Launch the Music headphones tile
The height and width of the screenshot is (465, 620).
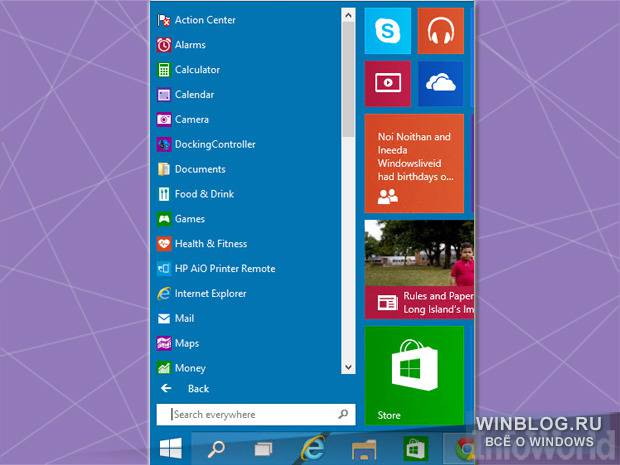click(440, 31)
